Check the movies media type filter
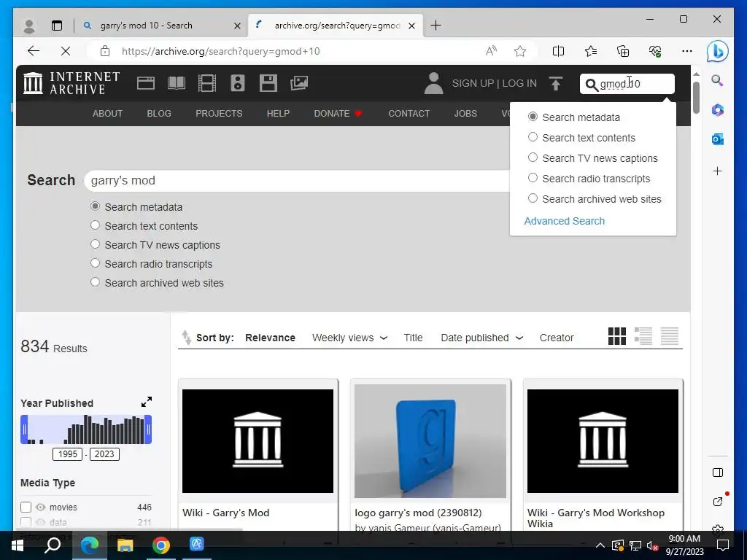747x560 pixels. (x=26, y=507)
